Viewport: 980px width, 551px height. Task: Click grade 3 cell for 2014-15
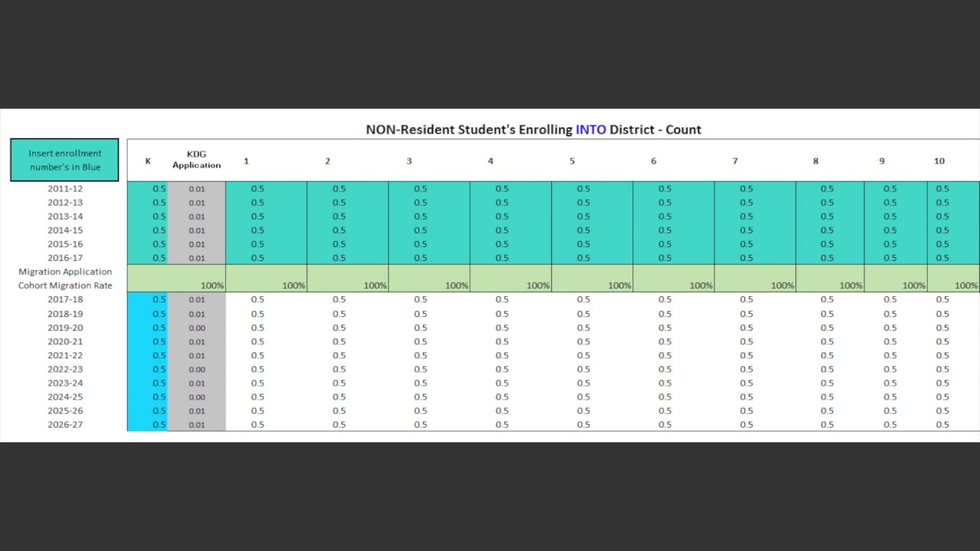click(430, 230)
